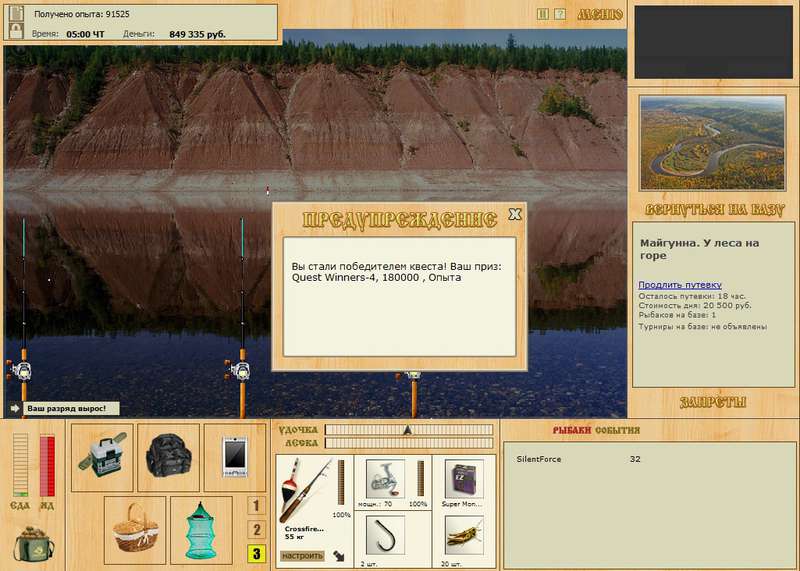Click the river location thumbnail
This screenshot has width=800, height=571.
coord(713,143)
